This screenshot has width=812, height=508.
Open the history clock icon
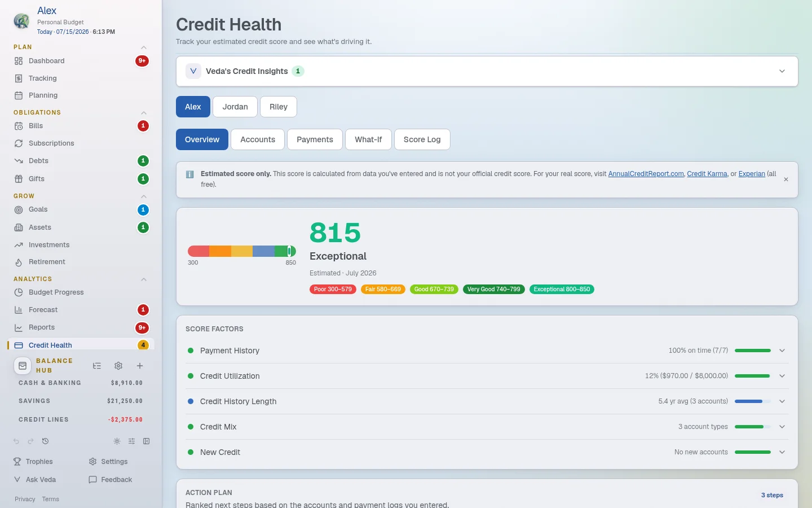coord(46,441)
